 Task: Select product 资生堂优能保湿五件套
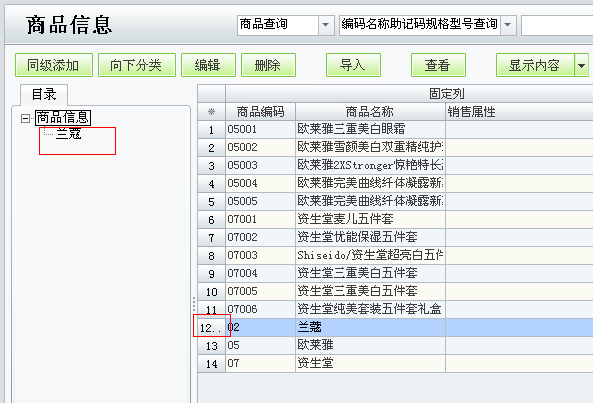370,237
